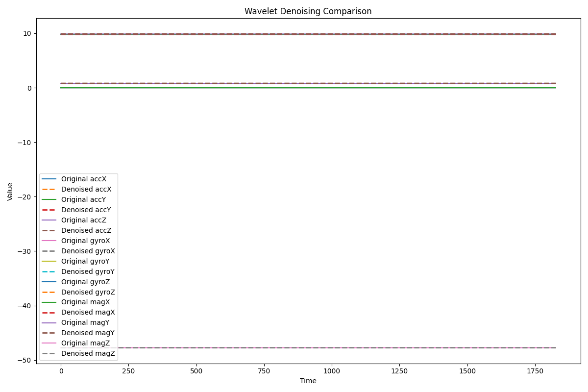Click the solid green line at value zero
This screenshot has width=588, height=392.
(343, 88)
